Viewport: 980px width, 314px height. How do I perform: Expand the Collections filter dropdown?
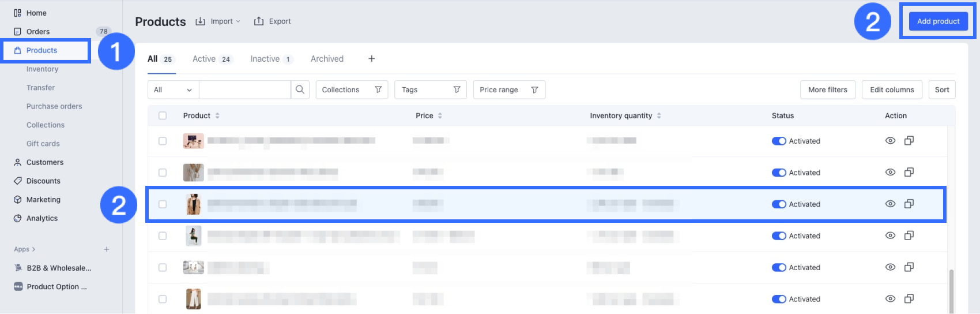tap(352, 89)
